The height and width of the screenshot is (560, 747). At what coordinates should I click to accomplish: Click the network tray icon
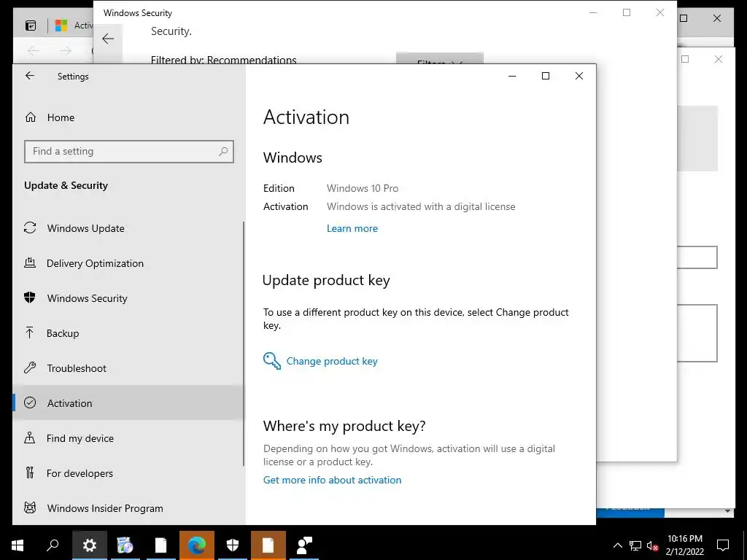(x=635, y=545)
